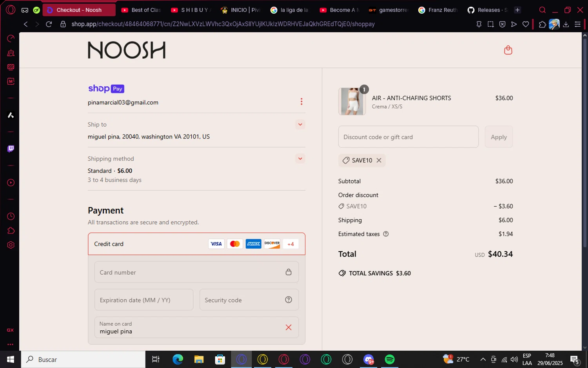Screen dimensions: 588x368
Task: Switch to the Franz Reuth tab
Action: [439, 10]
